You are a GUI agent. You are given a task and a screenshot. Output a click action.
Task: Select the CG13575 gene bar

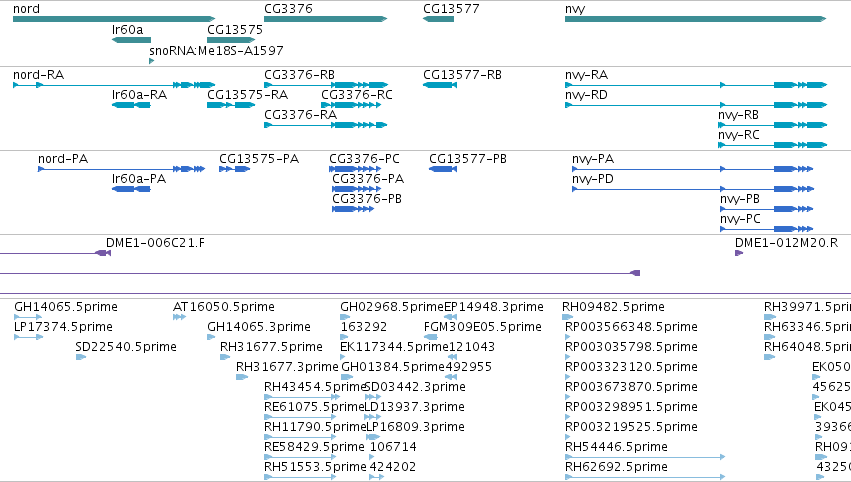[x=231, y=40]
